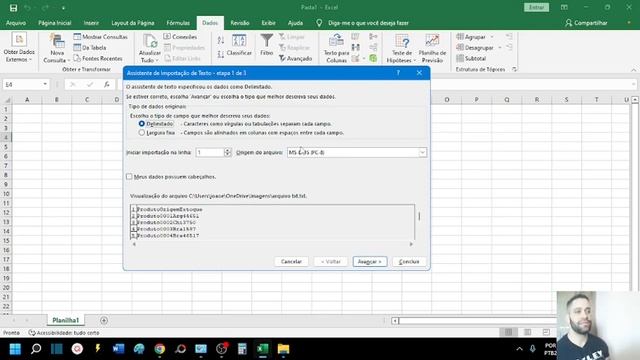
Task: Click Cancelar in import wizard
Action: coord(291,262)
